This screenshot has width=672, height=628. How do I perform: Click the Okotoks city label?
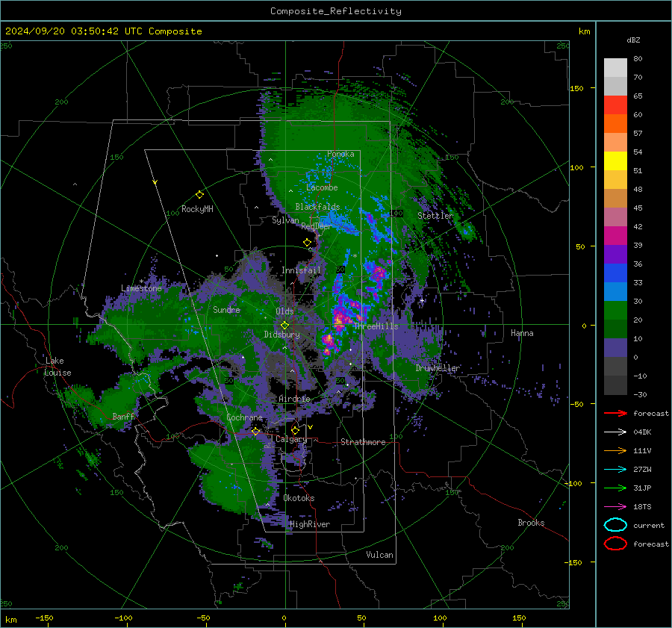[x=299, y=498]
